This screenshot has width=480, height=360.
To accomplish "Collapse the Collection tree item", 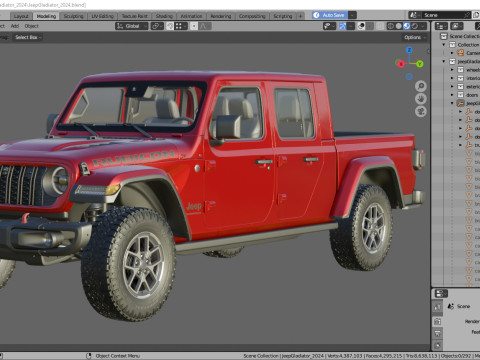I will [x=444, y=45].
